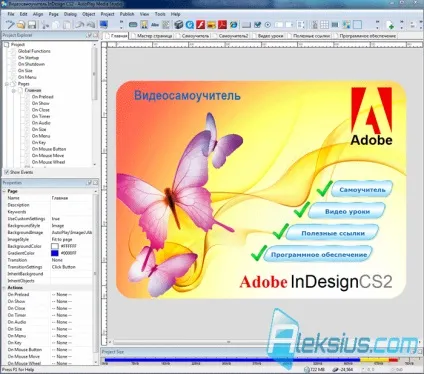This screenshot has height=374, width=424.
Task: Collapse the Actions properties section
Action: [4, 288]
